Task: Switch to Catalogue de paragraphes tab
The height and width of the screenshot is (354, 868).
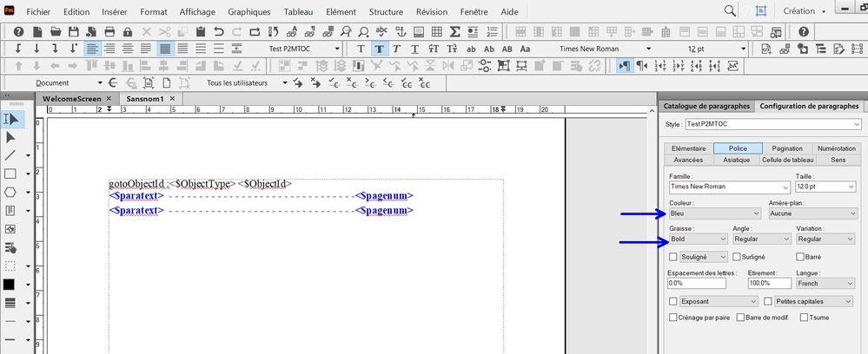Action: [706, 106]
